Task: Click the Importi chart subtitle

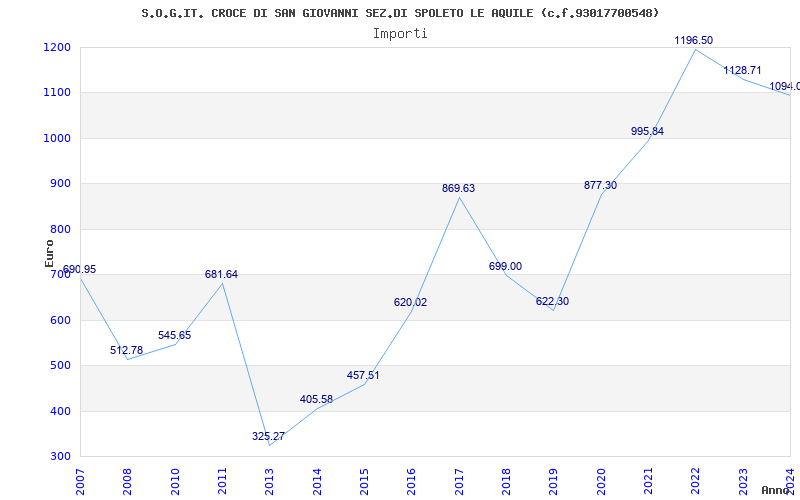Action: click(x=400, y=34)
